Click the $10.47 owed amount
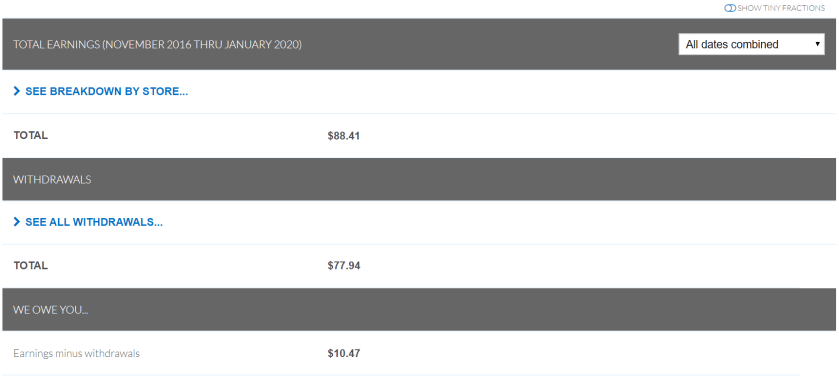The image size is (839, 378). pos(344,354)
